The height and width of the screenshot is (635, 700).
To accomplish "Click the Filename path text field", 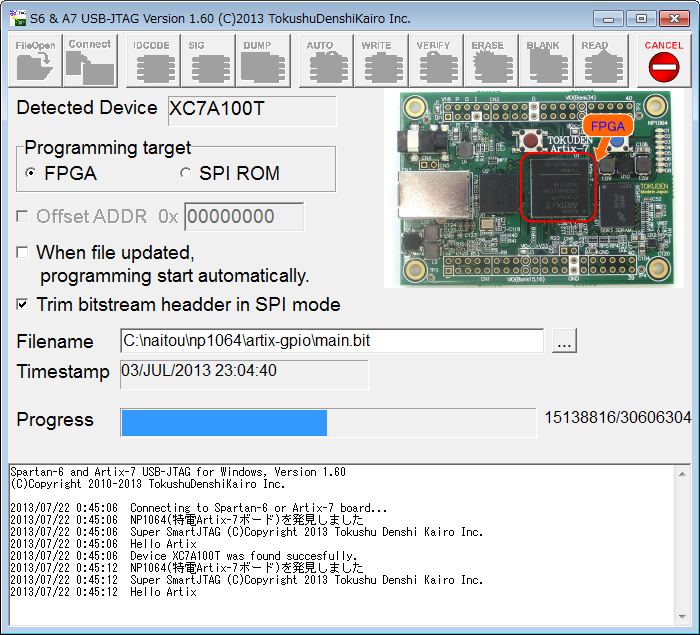I will [x=330, y=341].
